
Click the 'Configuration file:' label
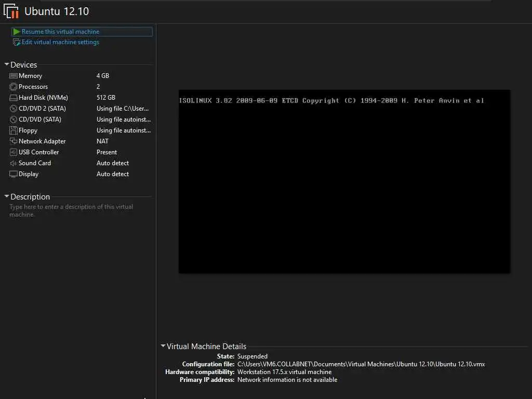click(208, 364)
